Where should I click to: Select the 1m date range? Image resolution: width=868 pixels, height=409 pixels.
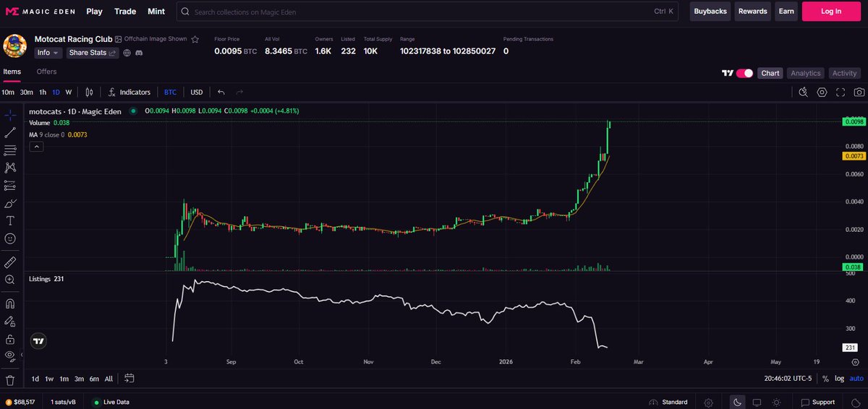64,378
